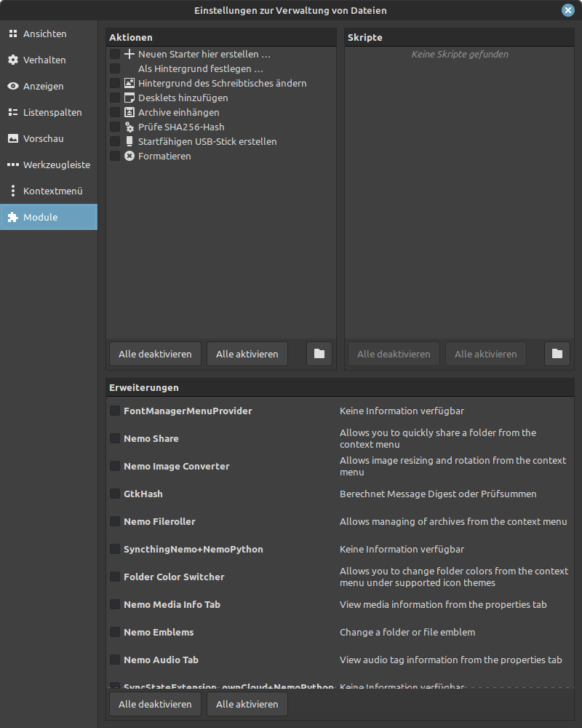Screen dimensions: 582x728
Task: Click Alle aktivieren under Skripte
Action: [485, 354]
